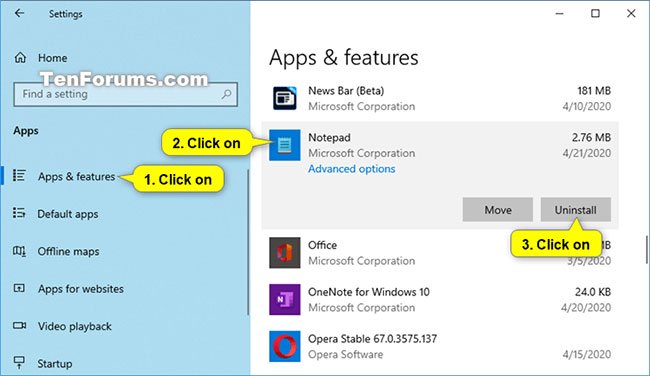
Task: Select the Apps for websites icon
Action: click(19, 288)
